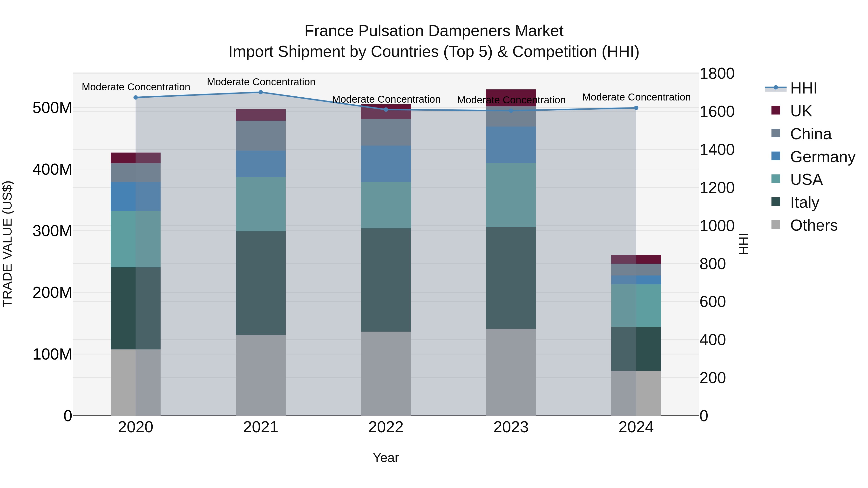Click the 2023 x-axis year label
The width and height of the screenshot is (868, 488).
(x=511, y=427)
